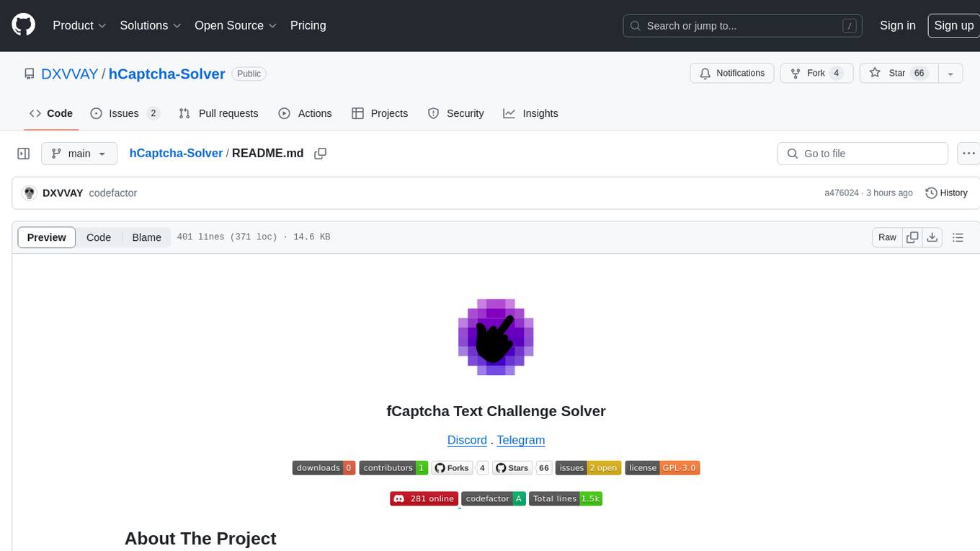Open the codefactor commit message

tap(113, 193)
